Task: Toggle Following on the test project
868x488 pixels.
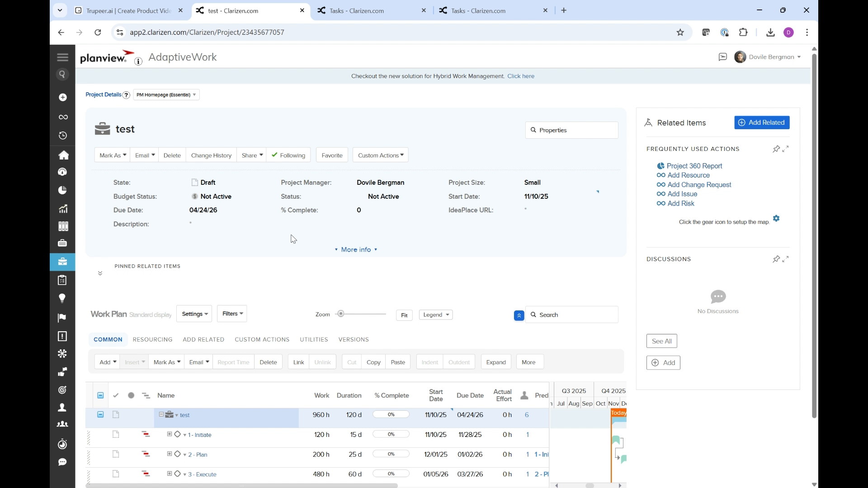Action: (288, 155)
